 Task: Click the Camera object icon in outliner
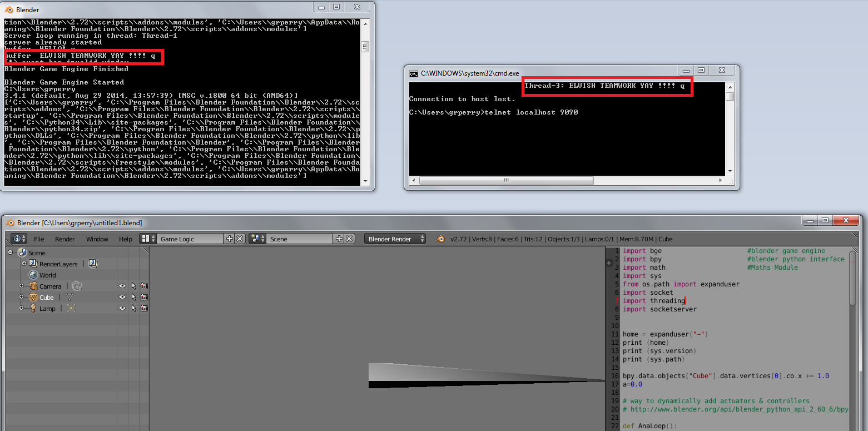(33, 286)
